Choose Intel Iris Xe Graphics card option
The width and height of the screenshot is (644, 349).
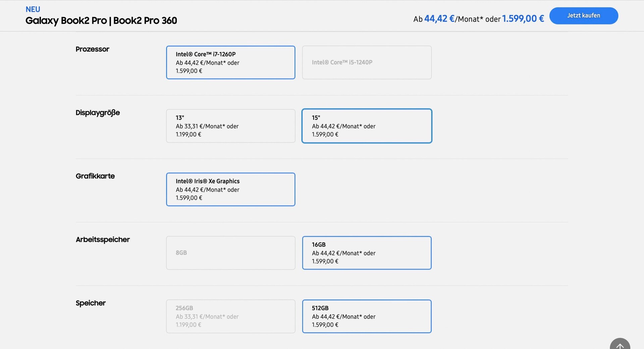click(230, 189)
